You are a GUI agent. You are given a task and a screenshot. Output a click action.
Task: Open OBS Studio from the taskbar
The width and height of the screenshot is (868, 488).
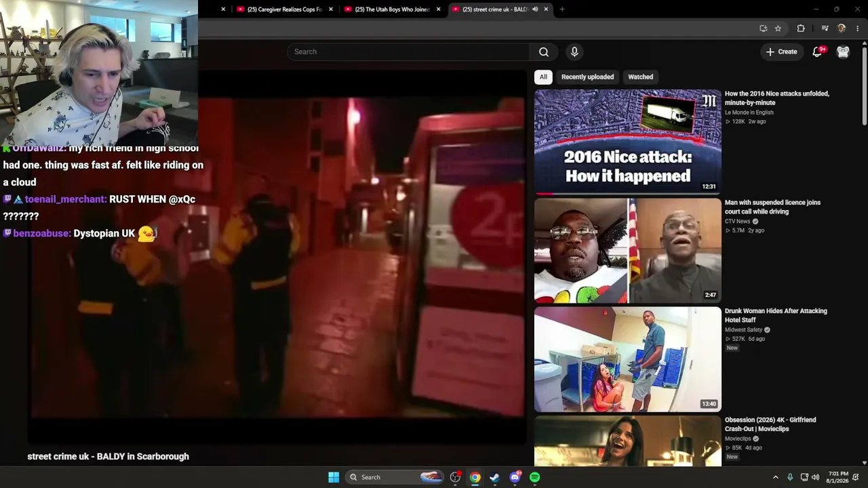coord(455,477)
